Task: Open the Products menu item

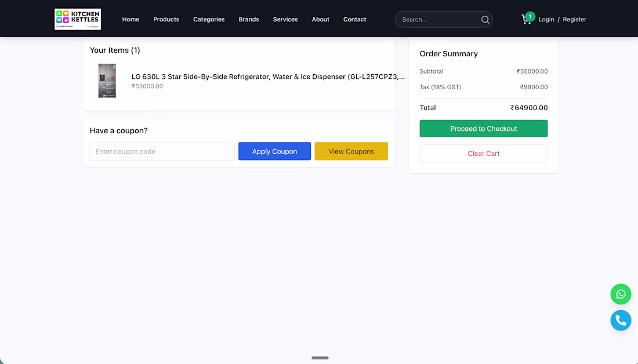Action: [166, 20]
